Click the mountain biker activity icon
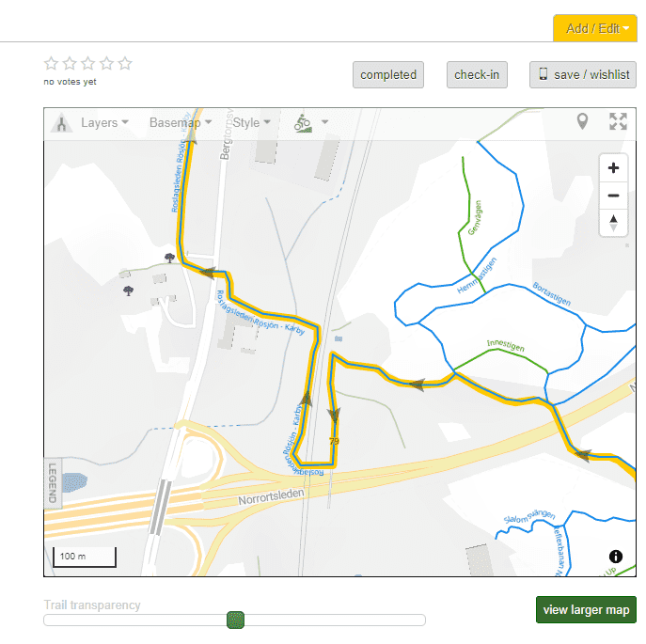The width and height of the screenshot is (646, 644). click(303, 122)
